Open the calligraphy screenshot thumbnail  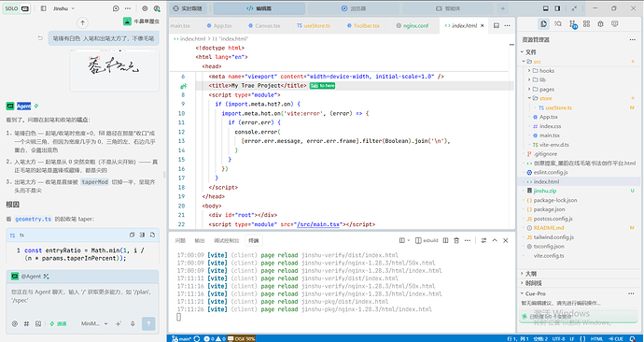click(x=114, y=70)
